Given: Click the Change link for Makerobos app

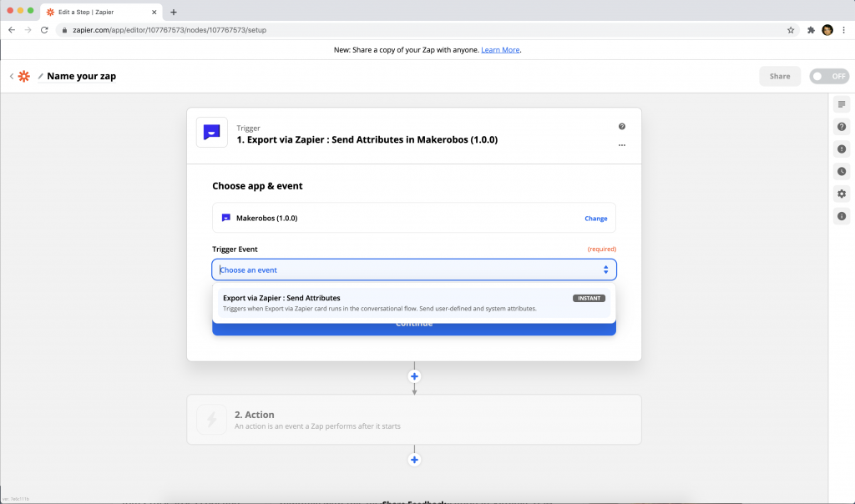Looking at the screenshot, I should click(595, 219).
